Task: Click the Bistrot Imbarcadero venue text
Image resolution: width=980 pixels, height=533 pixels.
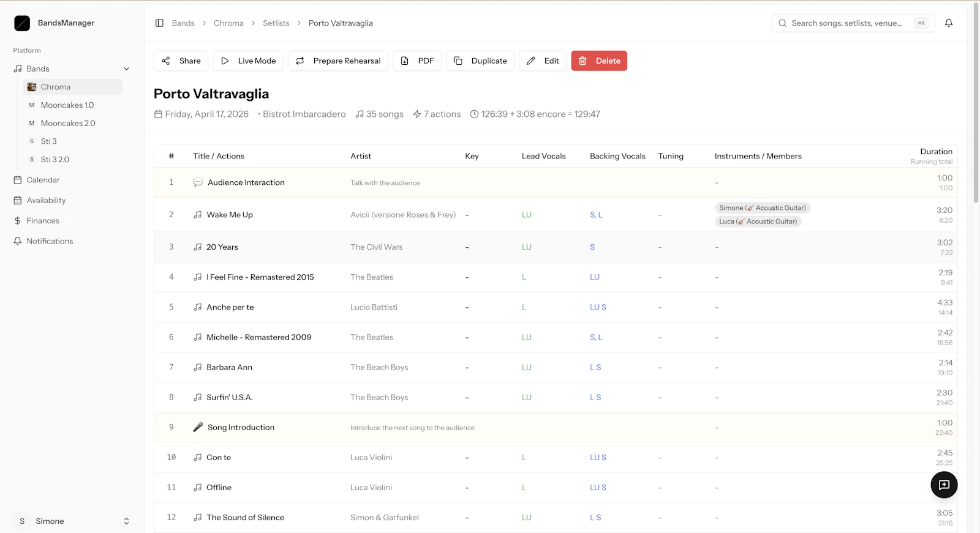Action: [x=304, y=114]
